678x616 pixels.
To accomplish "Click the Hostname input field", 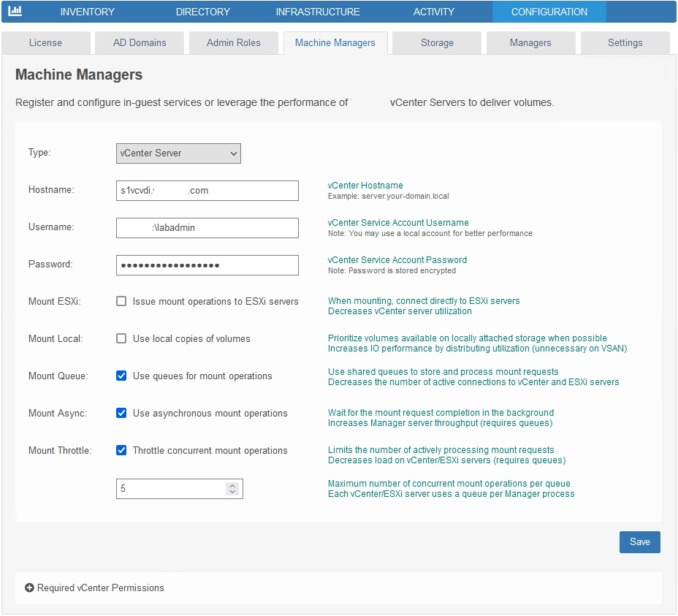I will (207, 191).
